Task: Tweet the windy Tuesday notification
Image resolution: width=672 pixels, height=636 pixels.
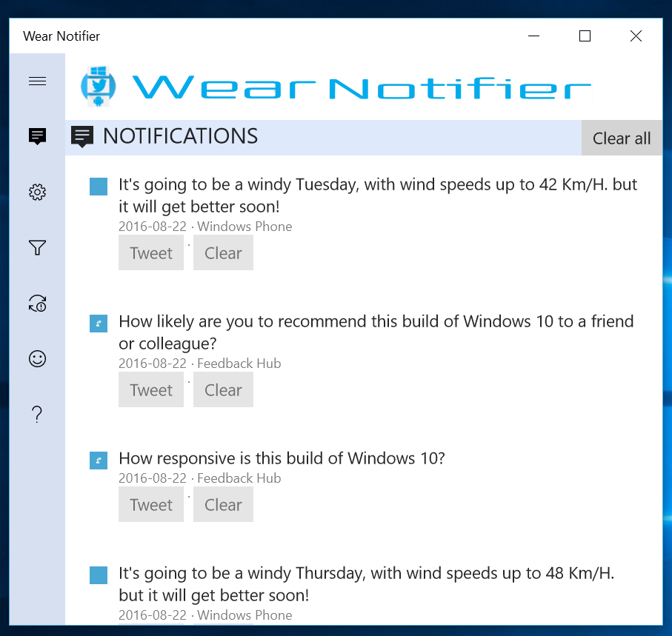Action: [151, 252]
